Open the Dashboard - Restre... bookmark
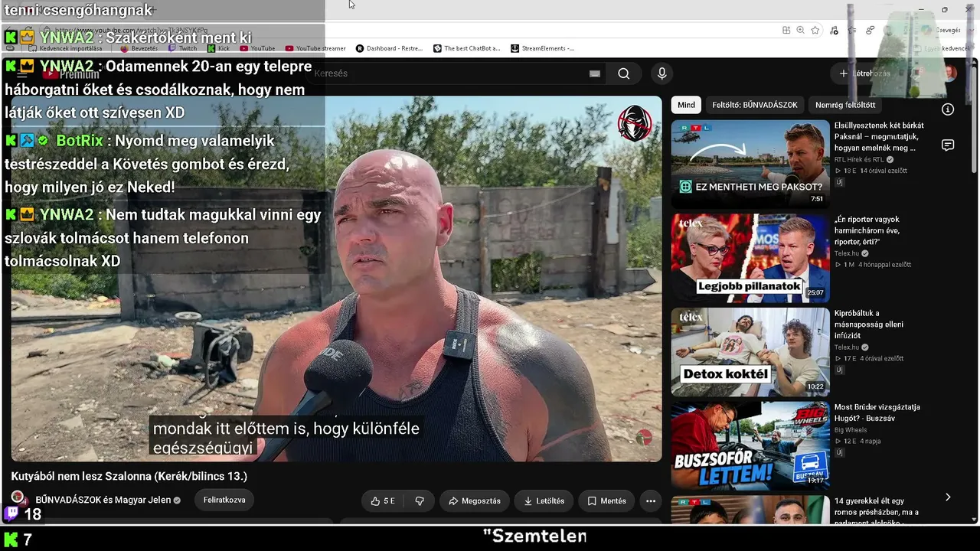Image resolution: width=980 pixels, height=551 pixels. [389, 48]
